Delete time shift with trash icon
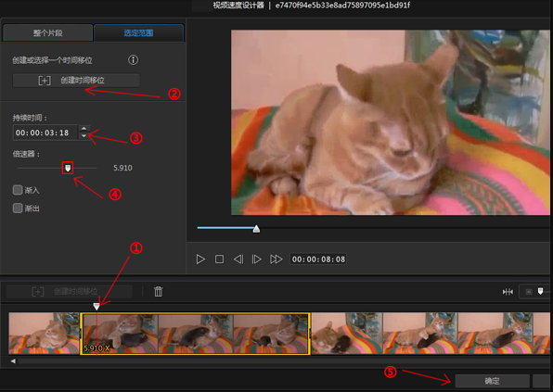The width and height of the screenshot is (553, 392). coord(159,291)
